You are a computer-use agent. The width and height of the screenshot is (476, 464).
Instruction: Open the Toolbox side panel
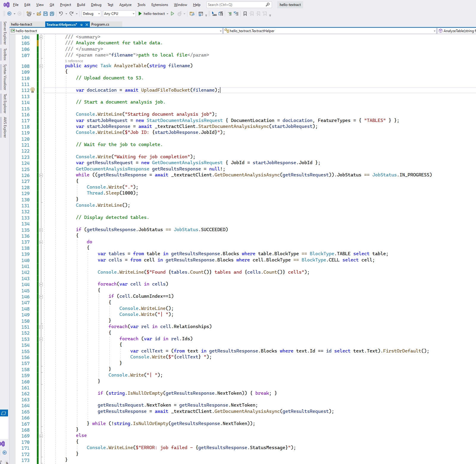(5, 54)
